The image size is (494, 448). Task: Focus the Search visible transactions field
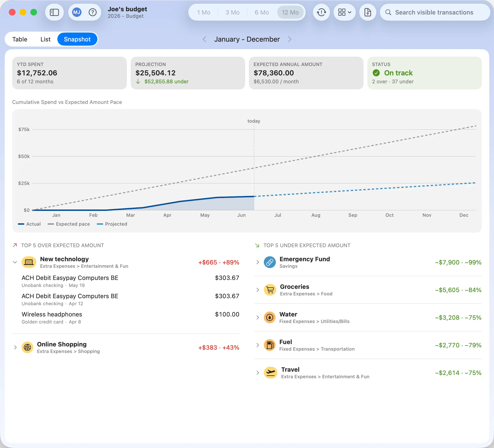tap(435, 12)
